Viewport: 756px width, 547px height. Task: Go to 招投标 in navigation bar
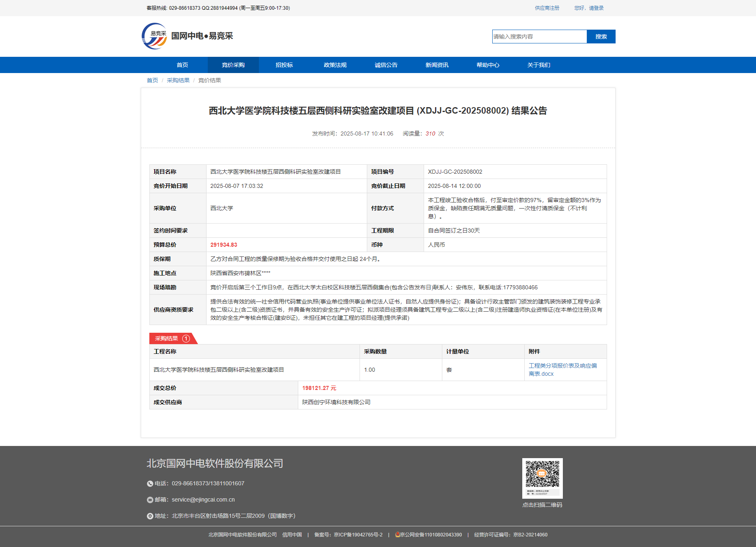tap(284, 65)
